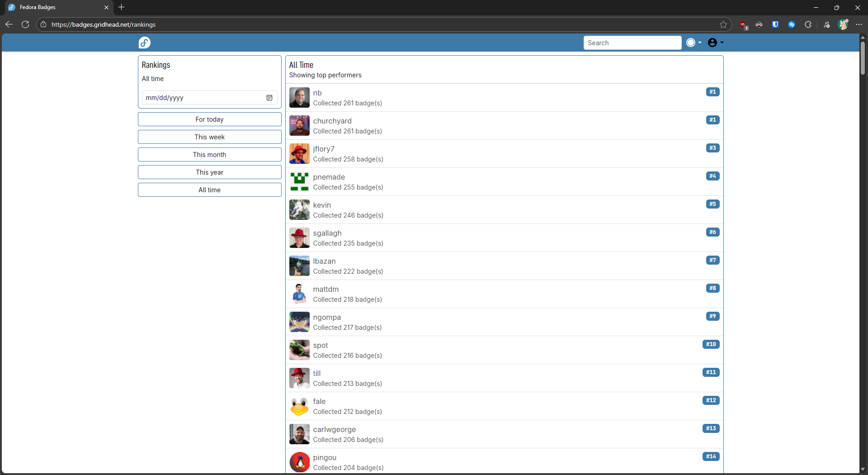Switch to This month rankings
This screenshot has width=868, height=475.
[209, 155]
